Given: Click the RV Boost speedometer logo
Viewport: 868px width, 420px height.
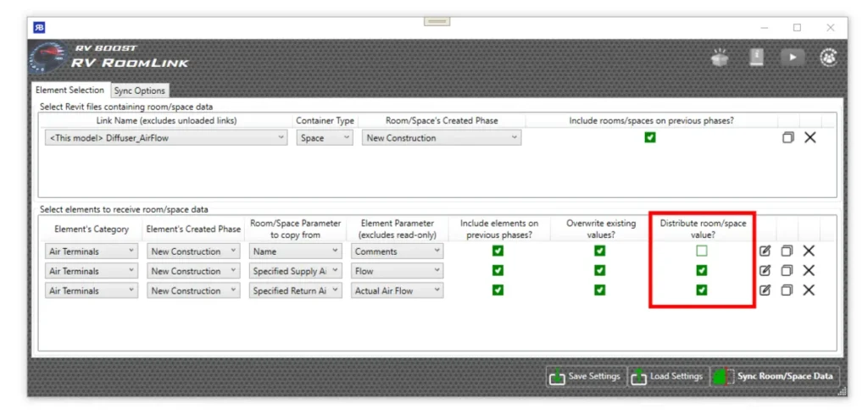Looking at the screenshot, I should click(x=47, y=58).
